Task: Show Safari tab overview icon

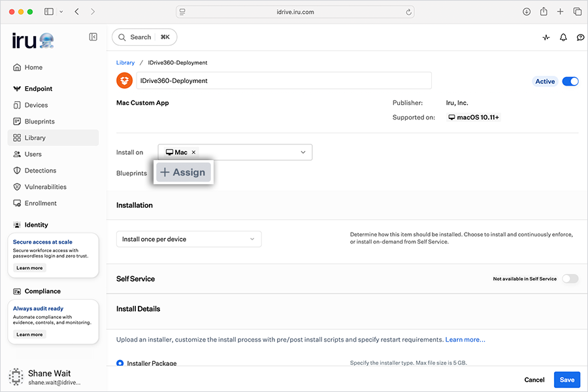Action: [x=578, y=12]
